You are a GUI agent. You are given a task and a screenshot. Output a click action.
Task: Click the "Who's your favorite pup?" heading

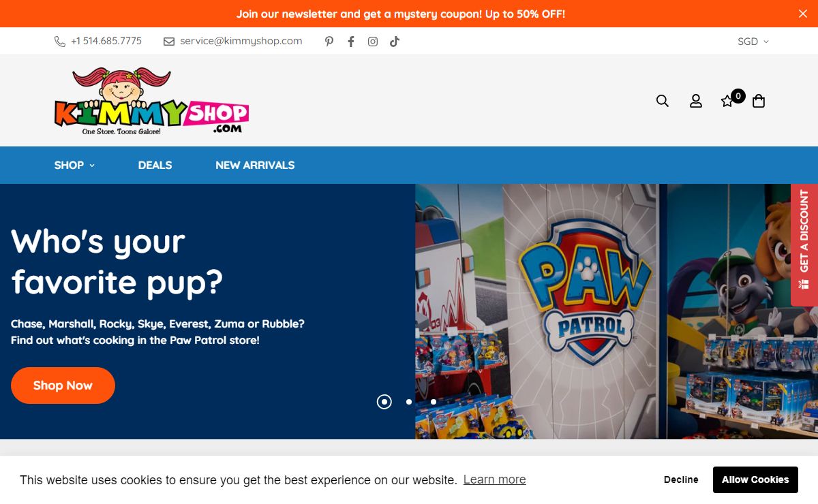pyautogui.click(x=117, y=262)
